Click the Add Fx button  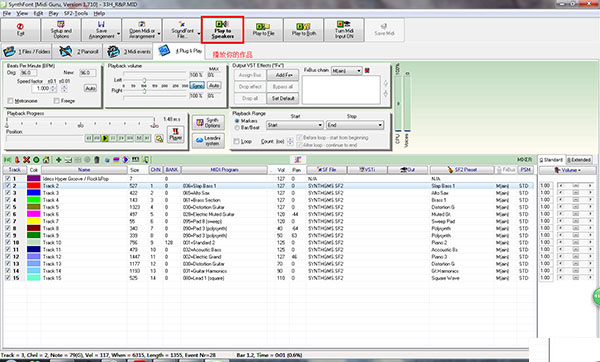tap(283, 75)
